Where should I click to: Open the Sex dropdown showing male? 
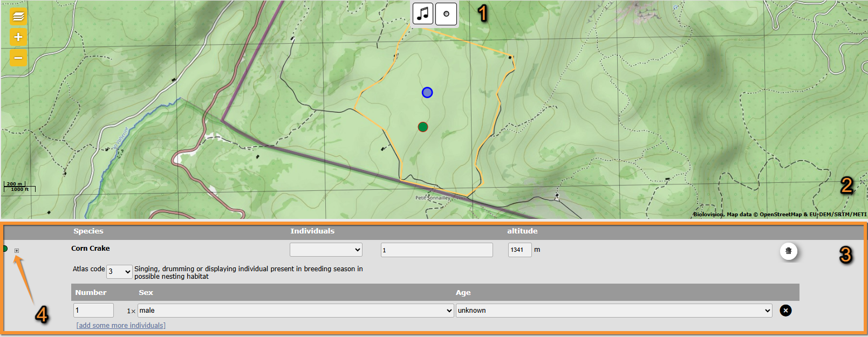click(x=295, y=311)
